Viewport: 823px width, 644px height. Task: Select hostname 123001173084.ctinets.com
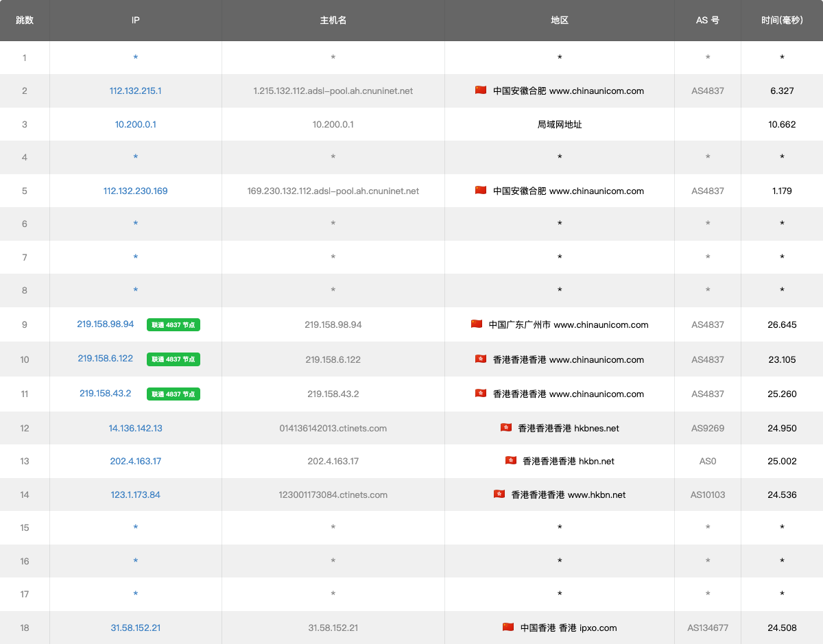(x=333, y=494)
